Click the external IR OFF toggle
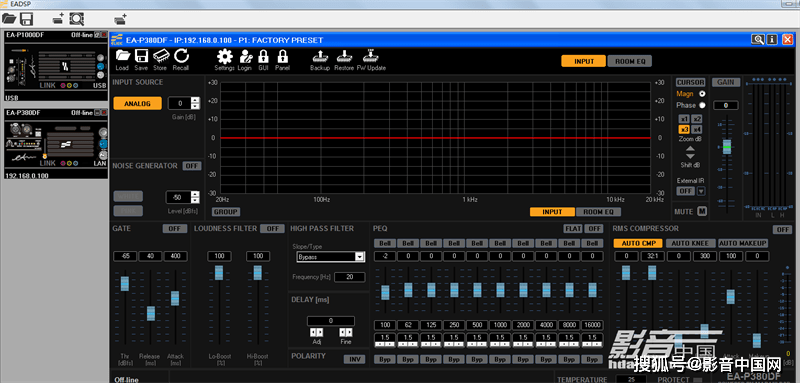Screen dimensions: 800x383 686,191
